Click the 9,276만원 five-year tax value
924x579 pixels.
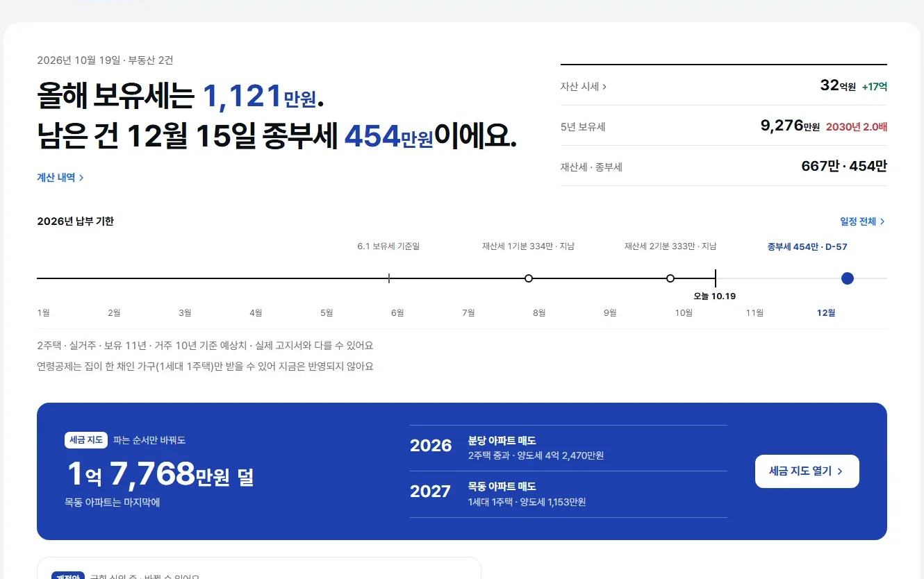pyautogui.click(x=790, y=126)
